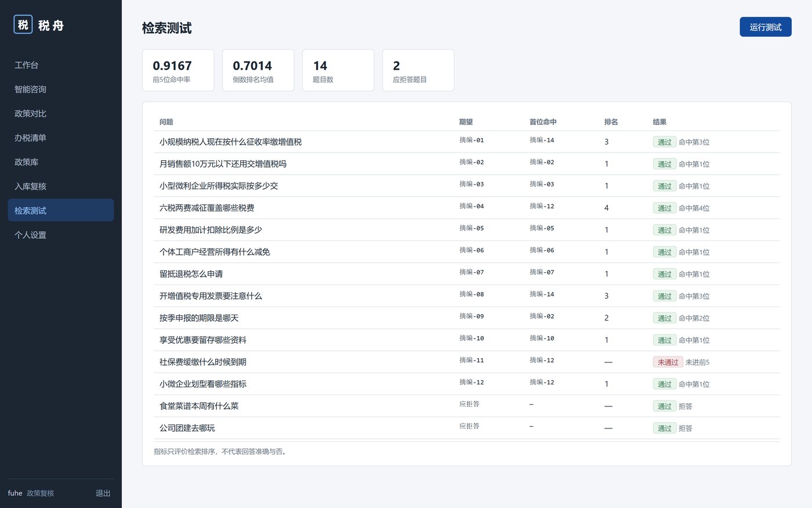
Task: Click the 首位命中 column header
Action: 543,122
